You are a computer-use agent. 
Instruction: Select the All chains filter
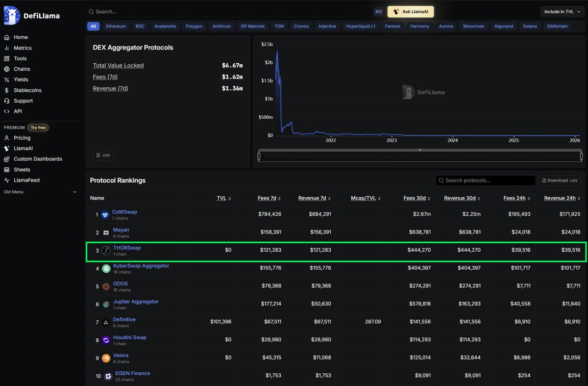point(93,26)
